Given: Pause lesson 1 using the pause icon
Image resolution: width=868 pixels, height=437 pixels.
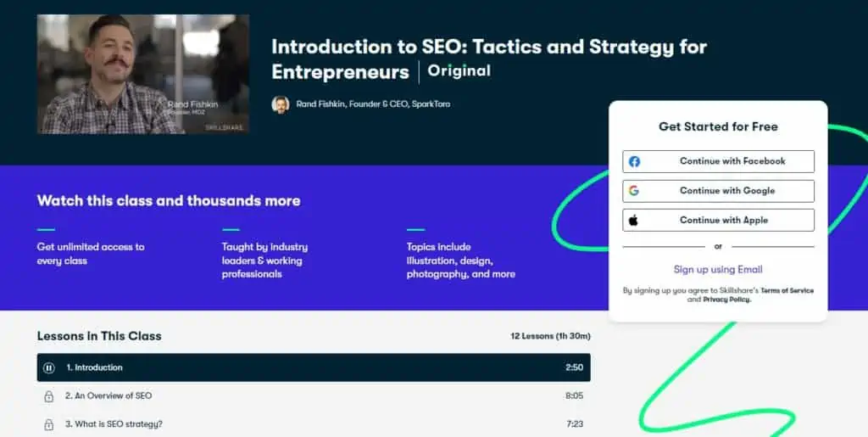Looking at the screenshot, I should pos(48,367).
